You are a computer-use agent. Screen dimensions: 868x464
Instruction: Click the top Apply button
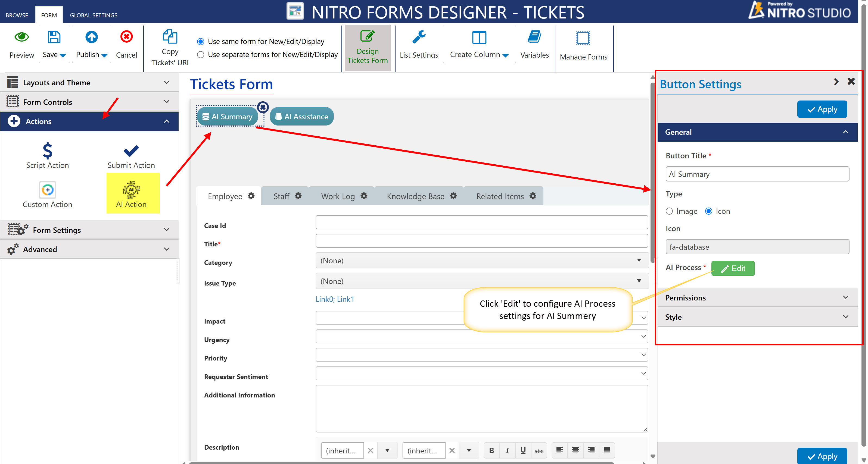[x=822, y=109]
